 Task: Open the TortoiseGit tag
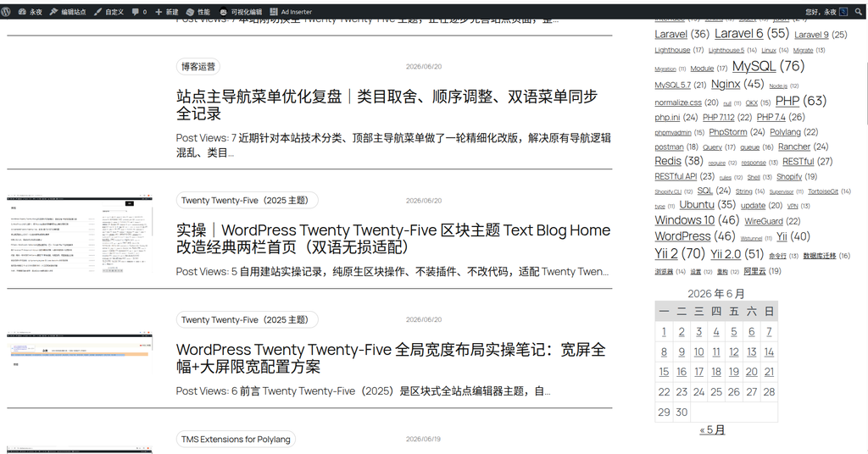point(822,191)
